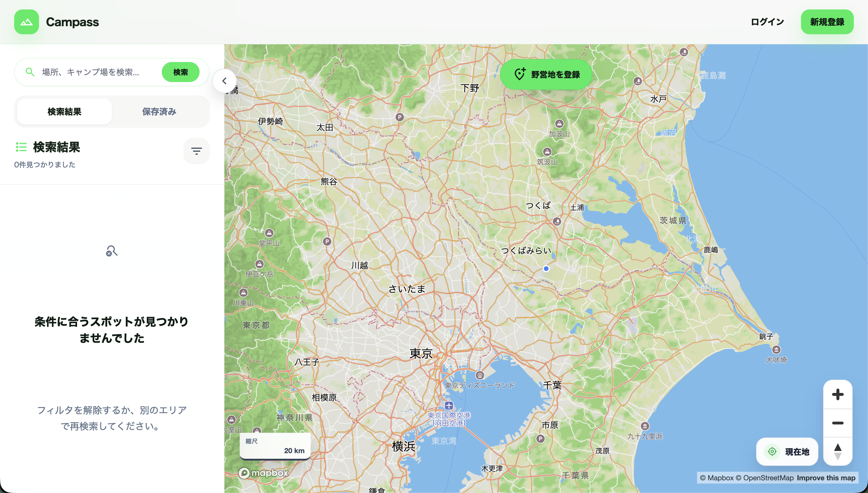Switch to the 保存済み tab
The width and height of the screenshot is (868, 493).
(x=159, y=112)
